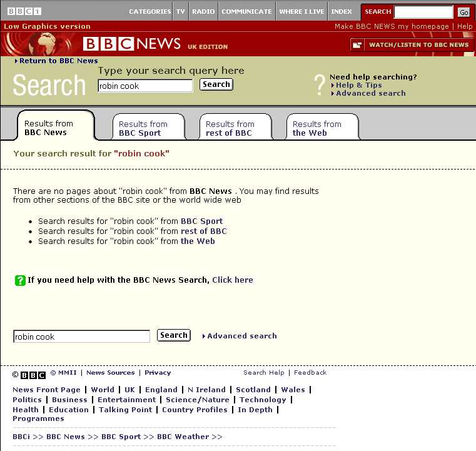Open Advanced search beside lower Search button
476x451 pixels.
click(242, 336)
